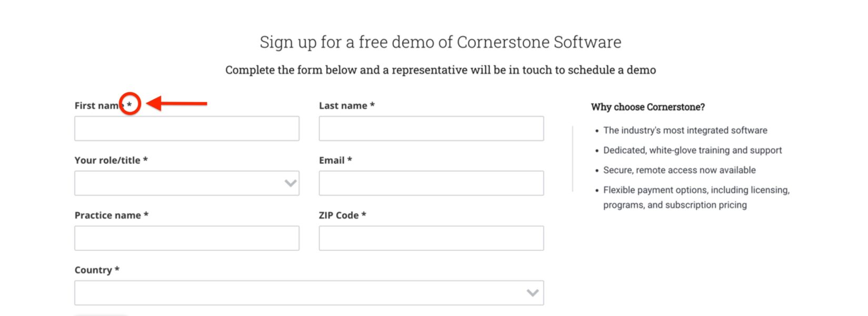Click the 'Why choose Cornerstone?' heading
The width and height of the screenshot is (868, 316).
[647, 107]
